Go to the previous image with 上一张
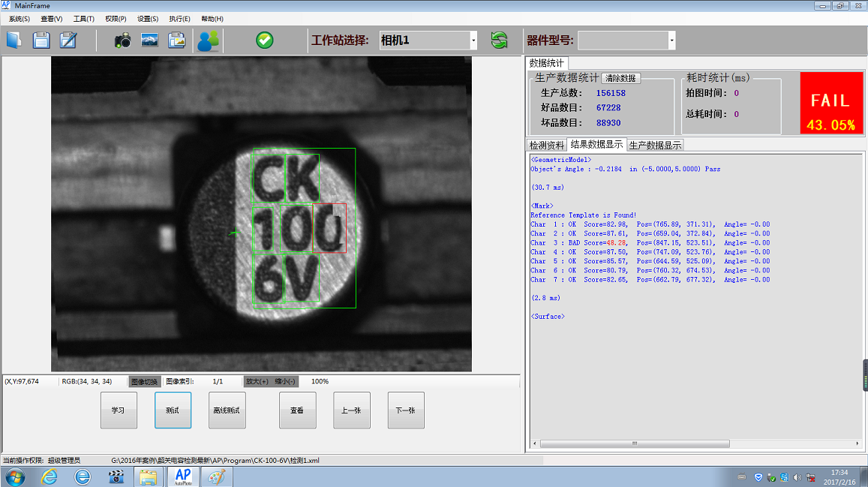The image size is (868, 487). point(352,410)
